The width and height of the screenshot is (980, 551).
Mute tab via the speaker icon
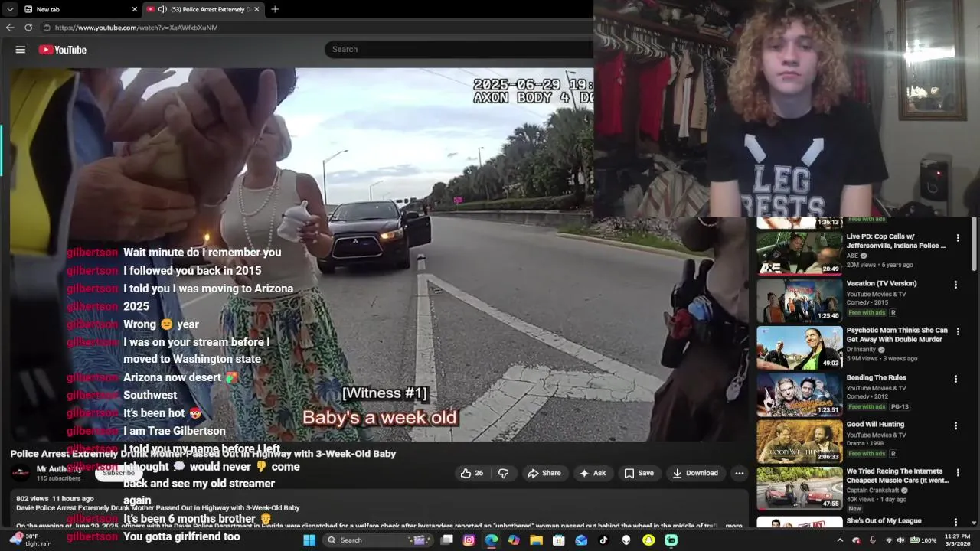(164, 9)
